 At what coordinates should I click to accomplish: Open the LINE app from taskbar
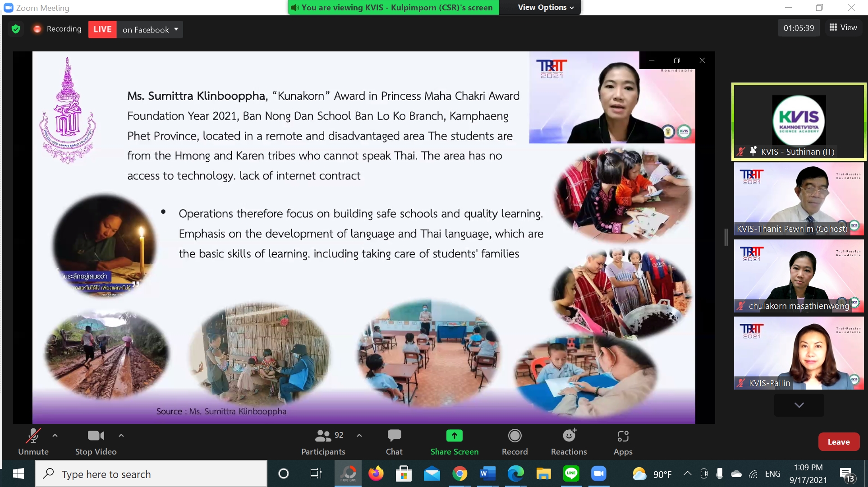(x=571, y=473)
